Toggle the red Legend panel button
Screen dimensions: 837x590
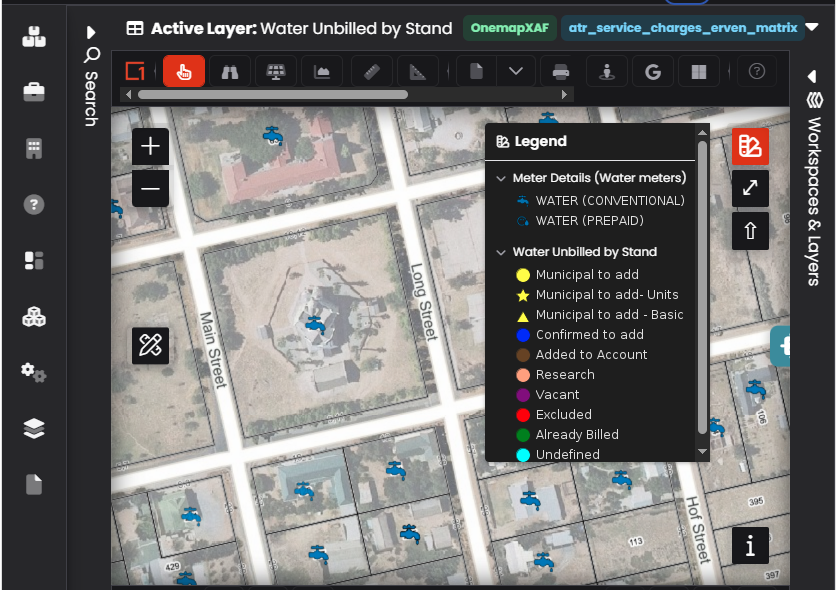pos(750,146)
